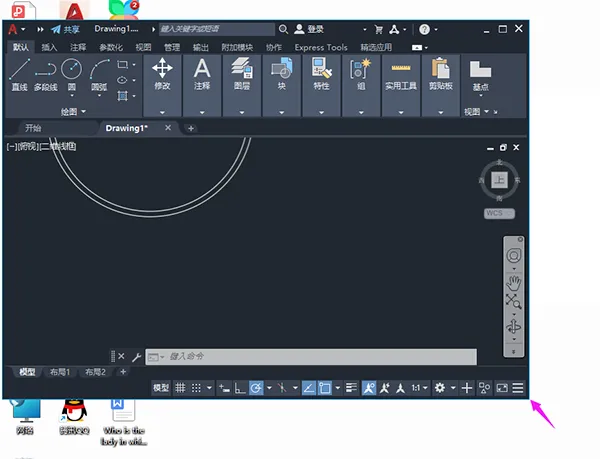Screen dimensions: 600x459
Task: Select the 多段线 polyline tool
Action: (46, 75)
